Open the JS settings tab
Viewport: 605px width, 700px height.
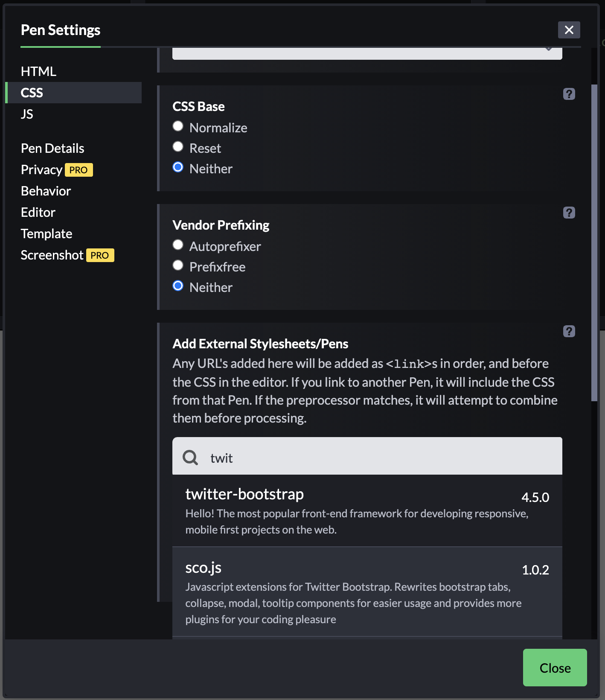[27, 114]
